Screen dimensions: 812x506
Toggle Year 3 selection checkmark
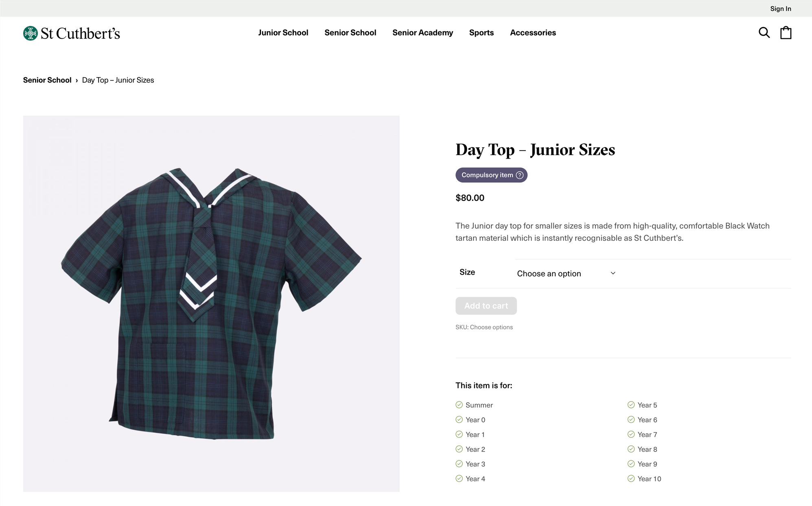459,463
